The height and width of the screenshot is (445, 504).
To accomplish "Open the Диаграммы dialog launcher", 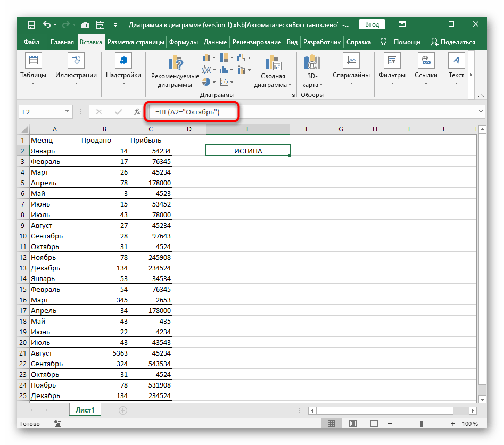I will pos(293,95).
